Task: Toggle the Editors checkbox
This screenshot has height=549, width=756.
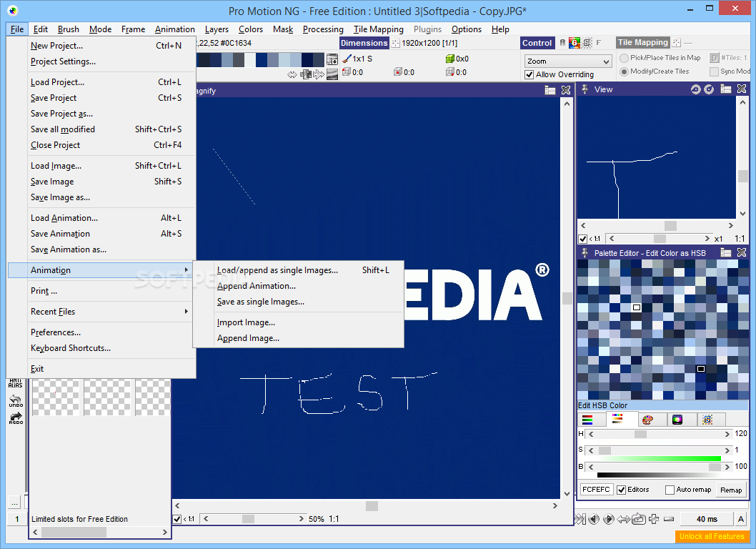Action: pos(622,490)
